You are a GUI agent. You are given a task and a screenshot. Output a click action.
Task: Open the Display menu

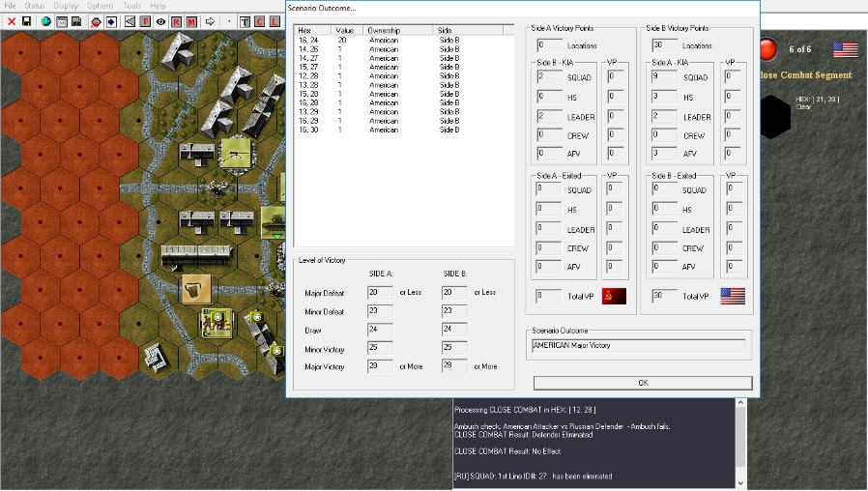click(66, 6)
